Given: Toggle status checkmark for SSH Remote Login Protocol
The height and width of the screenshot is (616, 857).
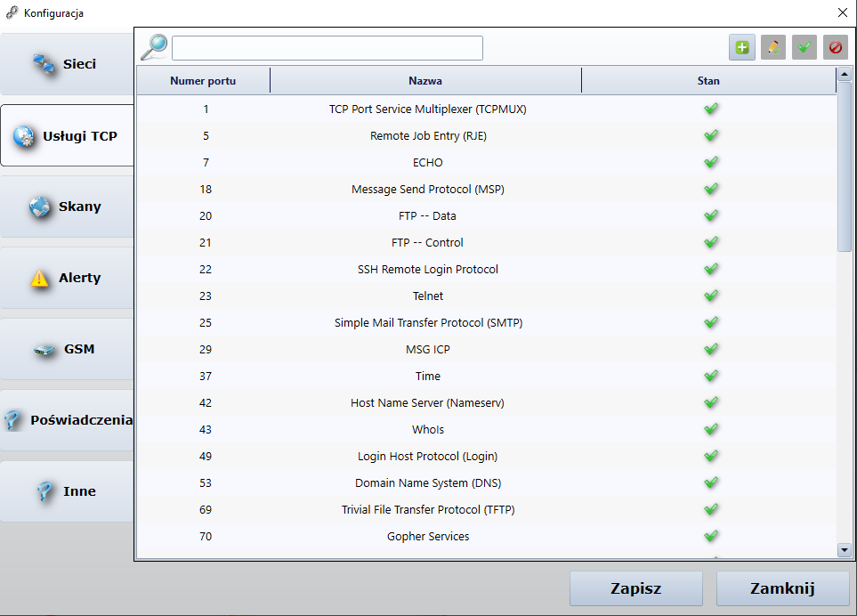Looking at the screenshot, I should click(x=710, y=269).
